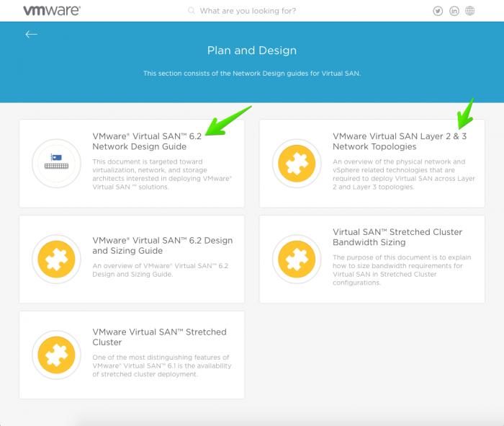
Task: Open Virtual SAN Stretched Cluster Bandwidth Sizing title
Action: point(397,237)
